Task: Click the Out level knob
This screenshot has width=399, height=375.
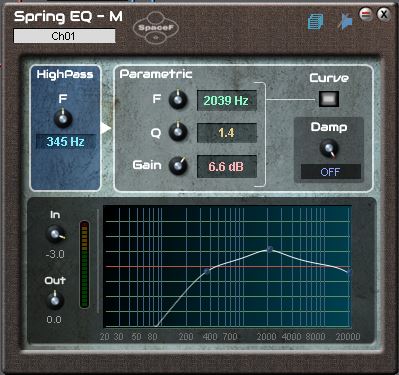Action: pyautogui.click(x=55, y=300)
